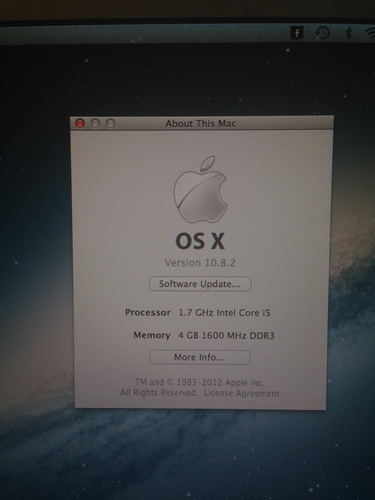Select the 4 GB 1600 MHz DDR3 text
Image resolution: width=375 pixels, height=500 pixels.
pos(226,335)
